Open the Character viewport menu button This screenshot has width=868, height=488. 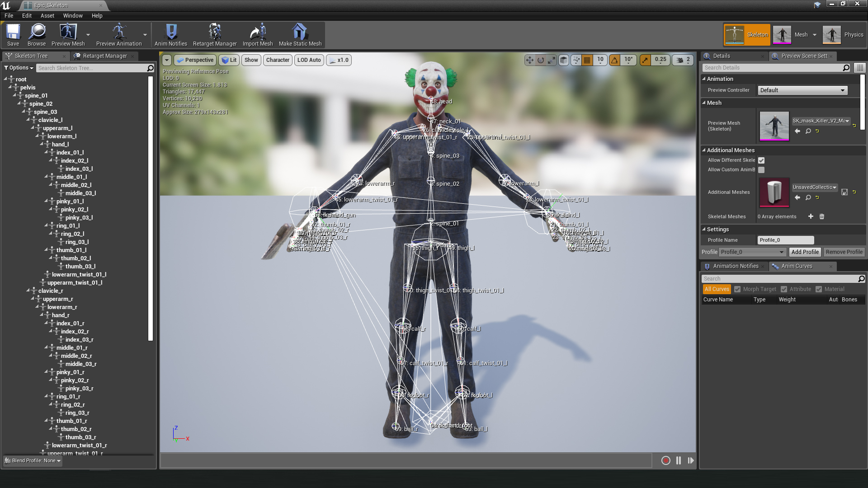(x=278, y=60)
